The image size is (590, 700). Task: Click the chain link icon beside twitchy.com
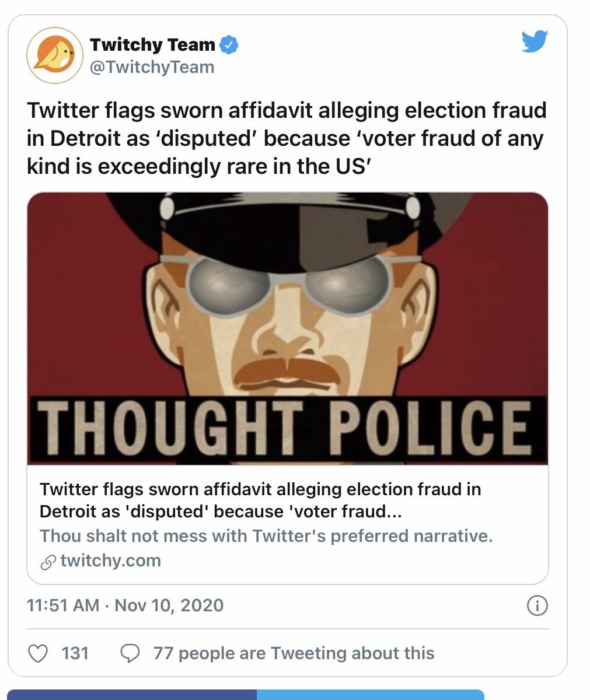pyautogui.click(x=48, y=562)
